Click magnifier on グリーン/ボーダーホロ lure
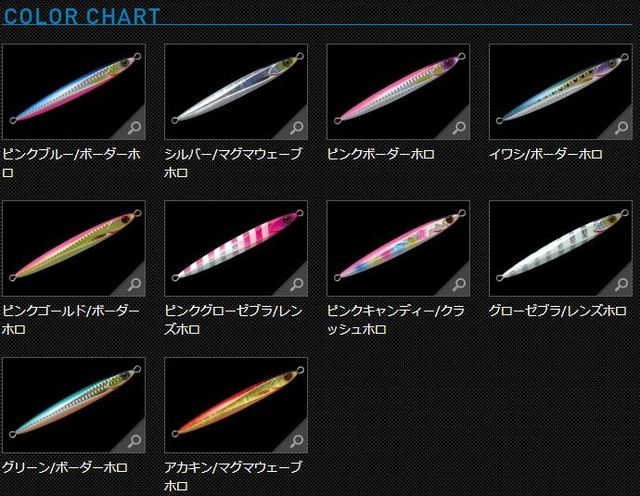640x496 pixels. point(134,441)
